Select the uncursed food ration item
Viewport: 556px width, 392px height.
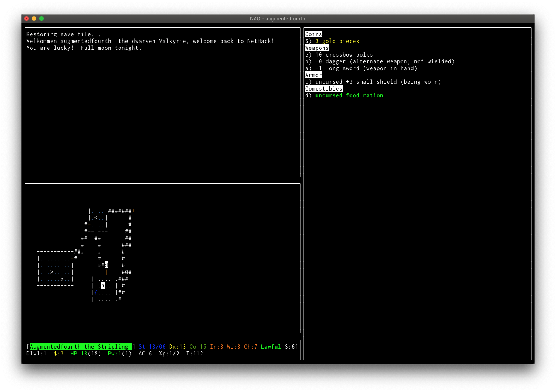tap(344, 95)
